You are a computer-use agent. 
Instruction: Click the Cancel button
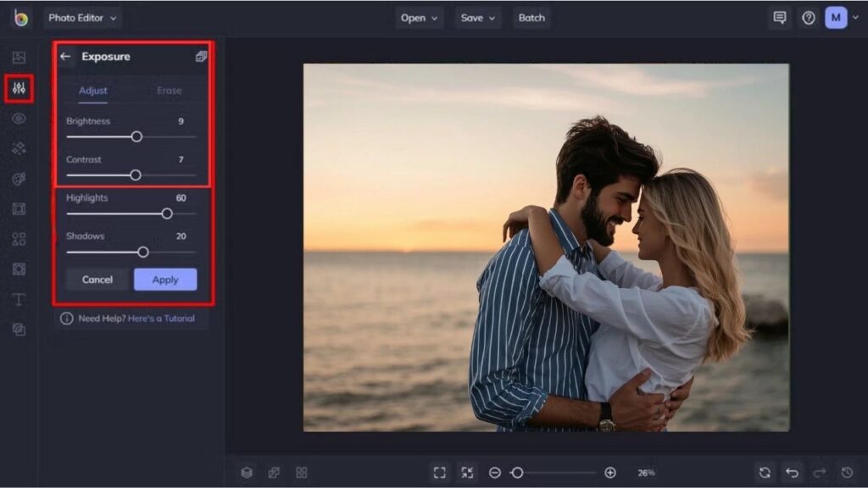point(97,280)
